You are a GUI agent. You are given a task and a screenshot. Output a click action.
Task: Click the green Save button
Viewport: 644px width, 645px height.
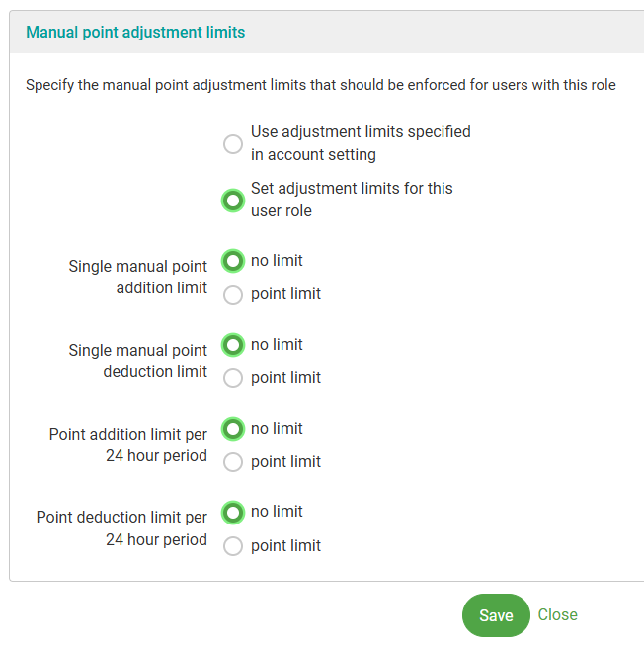[x=496, y=615]
